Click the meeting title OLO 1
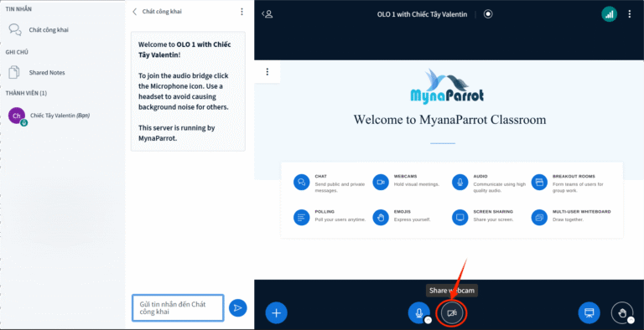Image resolution: width=644 pixels, height=330 pixels. (422, 14)
